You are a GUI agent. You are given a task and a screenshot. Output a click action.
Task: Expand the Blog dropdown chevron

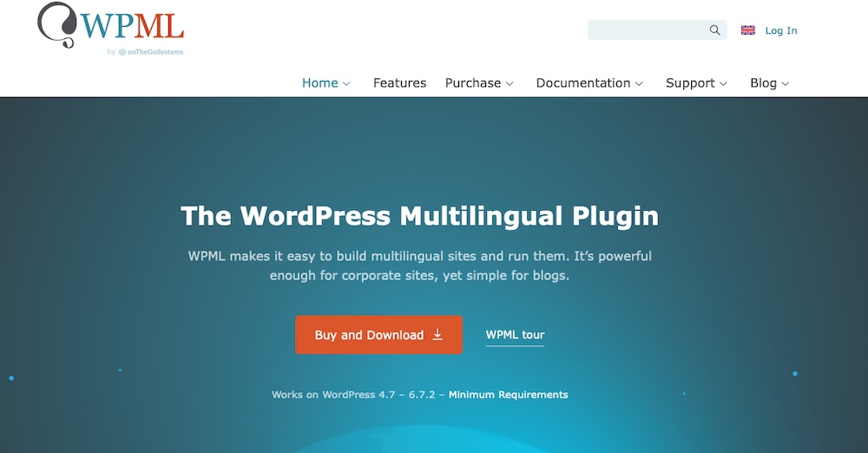click(785, 83)
